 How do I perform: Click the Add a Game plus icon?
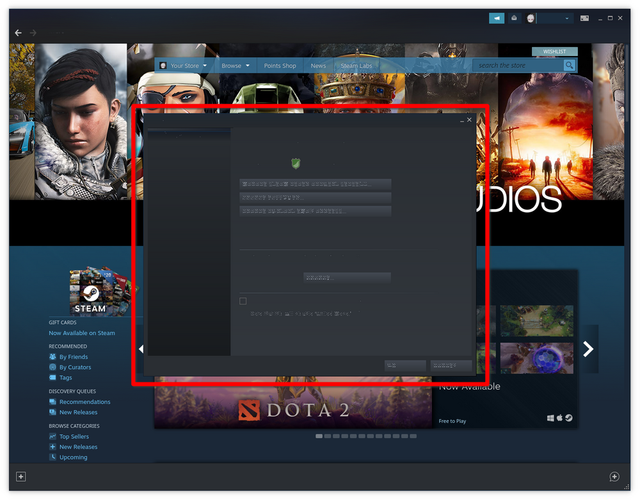21,477
